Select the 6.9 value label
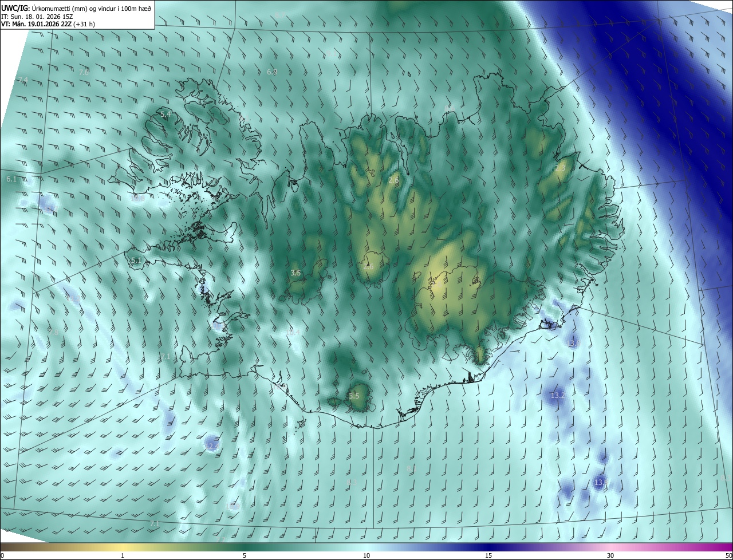Screen dimensions: 733x560 point(272,72)
